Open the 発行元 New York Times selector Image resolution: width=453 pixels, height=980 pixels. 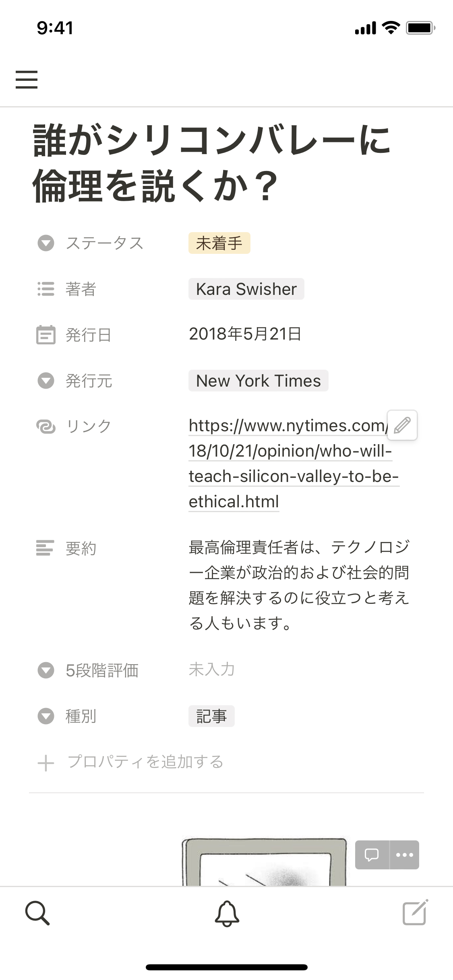click(x=258, y=381)
